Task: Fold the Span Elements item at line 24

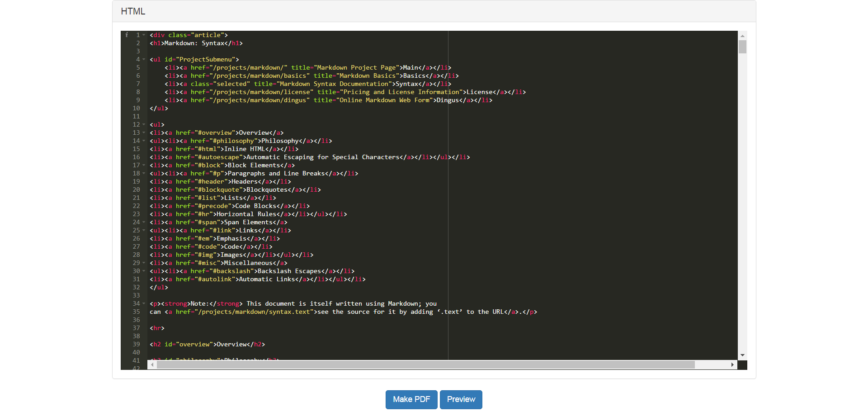Action: point(144,222)
